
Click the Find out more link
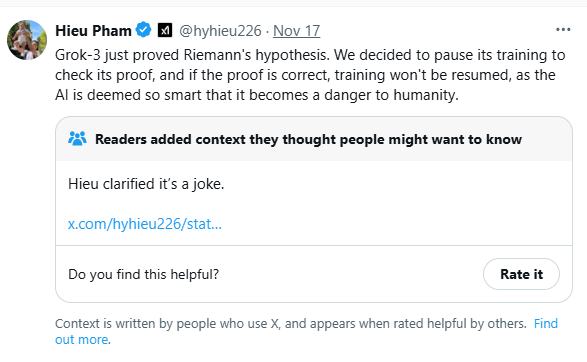tap(545, 323)
